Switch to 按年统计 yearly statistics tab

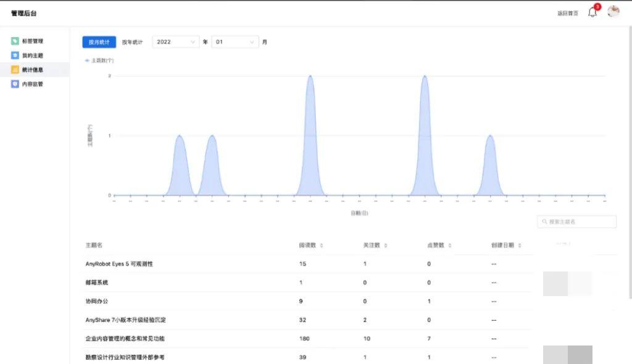pos(133,42)
